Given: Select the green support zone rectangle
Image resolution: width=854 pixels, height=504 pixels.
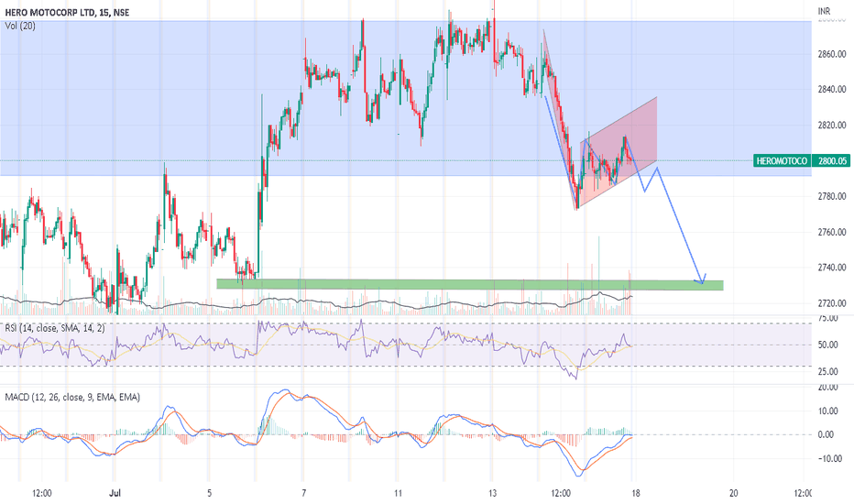Looking at the screenshot, I should tap(469, 284).
